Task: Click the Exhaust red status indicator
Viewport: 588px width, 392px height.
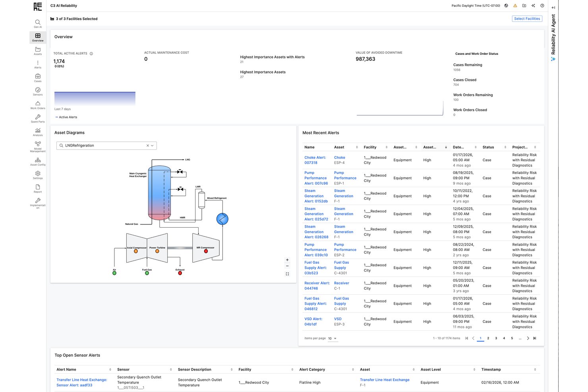Action: point(180,273)
